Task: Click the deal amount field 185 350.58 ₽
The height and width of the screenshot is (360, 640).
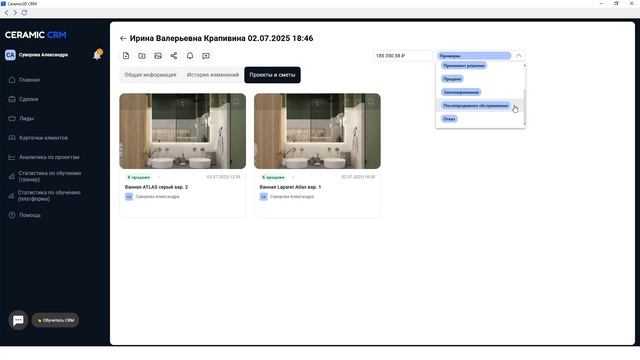Action: (402, 56)
